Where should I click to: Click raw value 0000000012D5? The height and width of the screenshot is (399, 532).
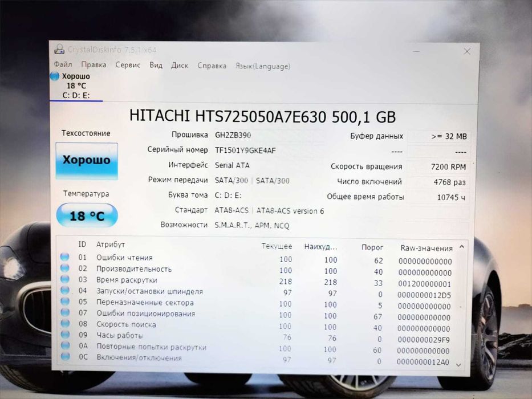click(x=424, y=295)
